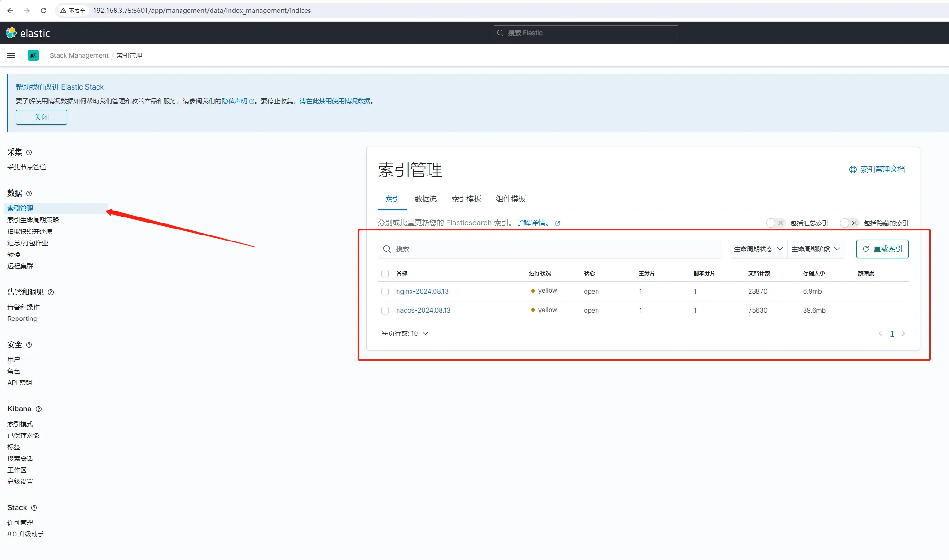Screen dimensions: 949x560
Task: Click the browser address bar URL
Action: 202,11
